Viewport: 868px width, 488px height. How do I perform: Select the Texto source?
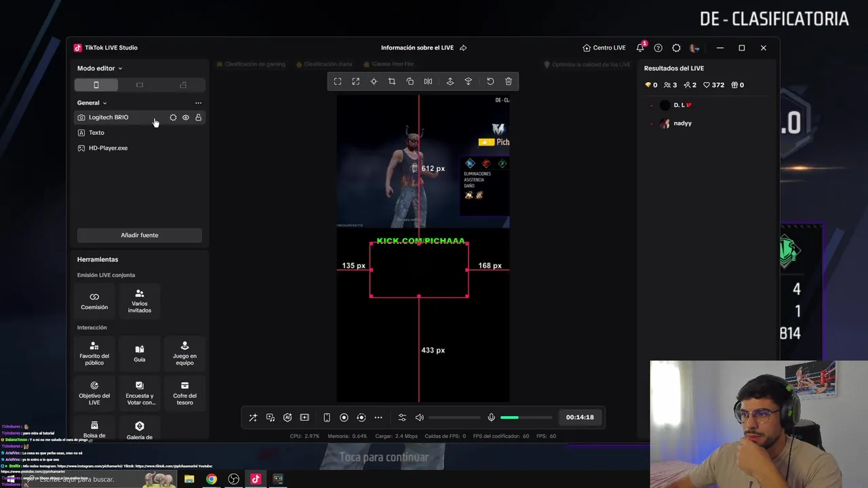pyautogui.click(x=140, y=133)
